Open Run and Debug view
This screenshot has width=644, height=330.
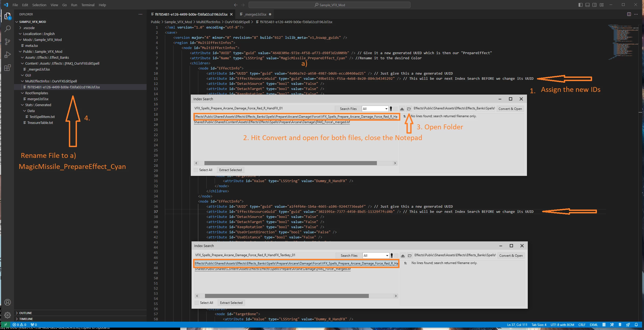tap(8, 55)
